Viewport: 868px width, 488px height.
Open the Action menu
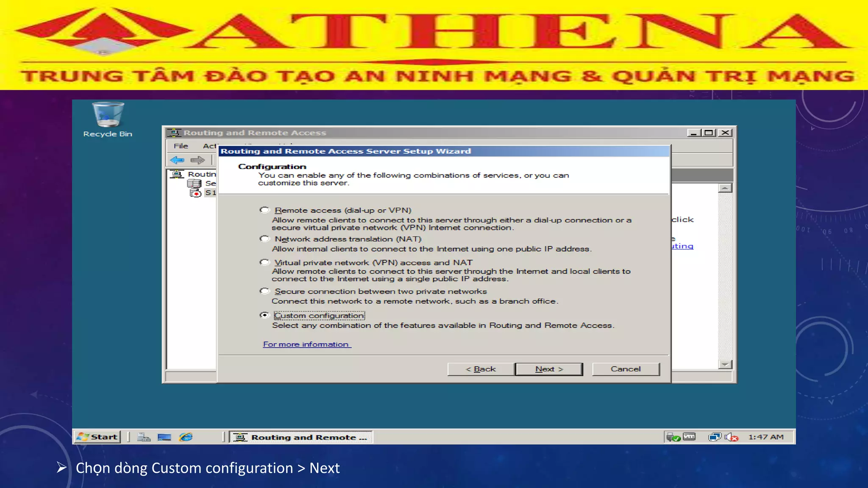[210, 146]
